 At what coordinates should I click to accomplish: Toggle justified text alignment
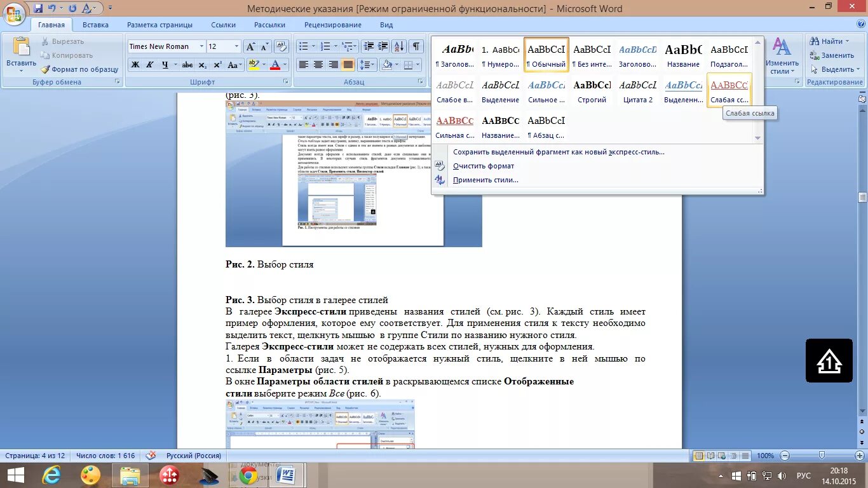(x=348, y=65)
